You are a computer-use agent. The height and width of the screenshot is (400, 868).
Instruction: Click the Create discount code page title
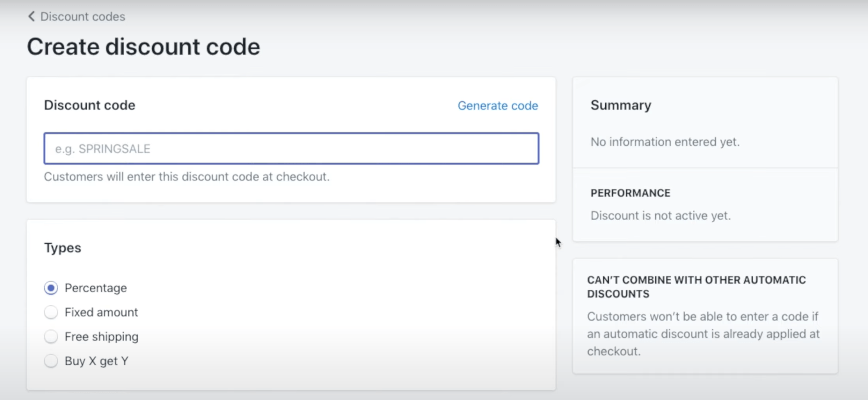coord(143,46)
